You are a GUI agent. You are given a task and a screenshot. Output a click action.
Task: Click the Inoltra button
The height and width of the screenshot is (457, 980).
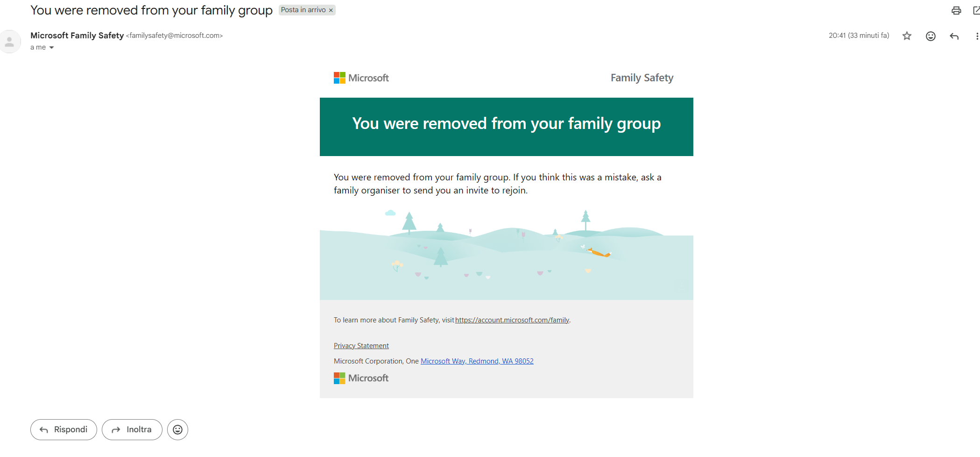pyautogui.click(x=132, y=429)
